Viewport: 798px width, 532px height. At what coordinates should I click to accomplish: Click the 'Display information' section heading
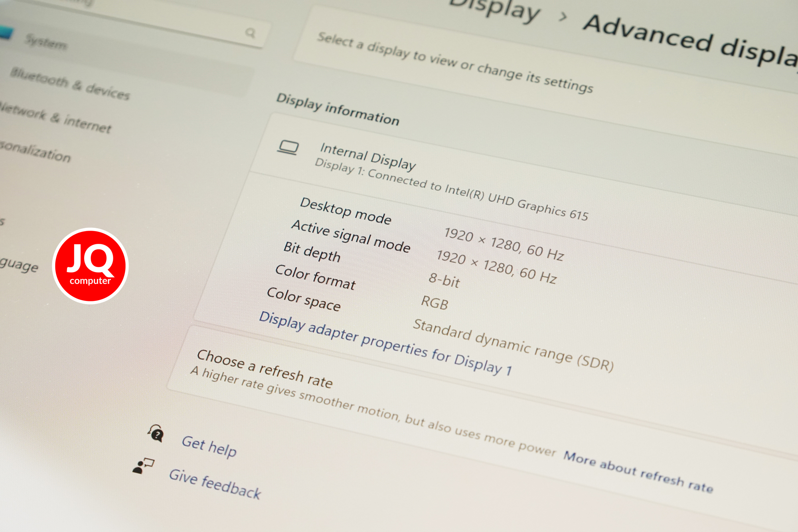coord(338,109)
